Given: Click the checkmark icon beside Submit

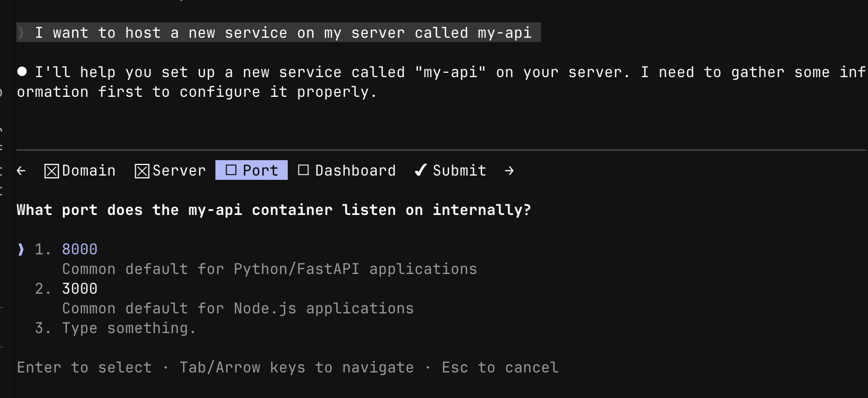Looking at the screenshot, I should pyautogui.click(x=420, y=170).
